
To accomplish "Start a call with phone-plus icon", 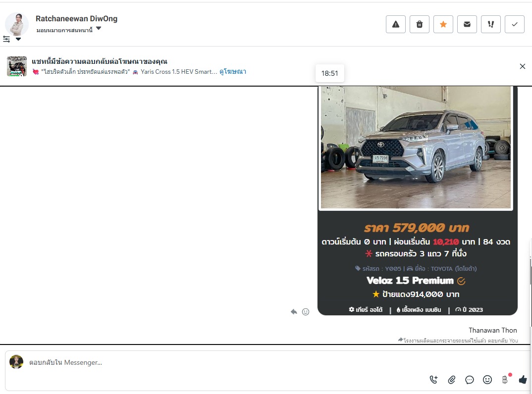I will pyautogui.click(x=433, y=380).
